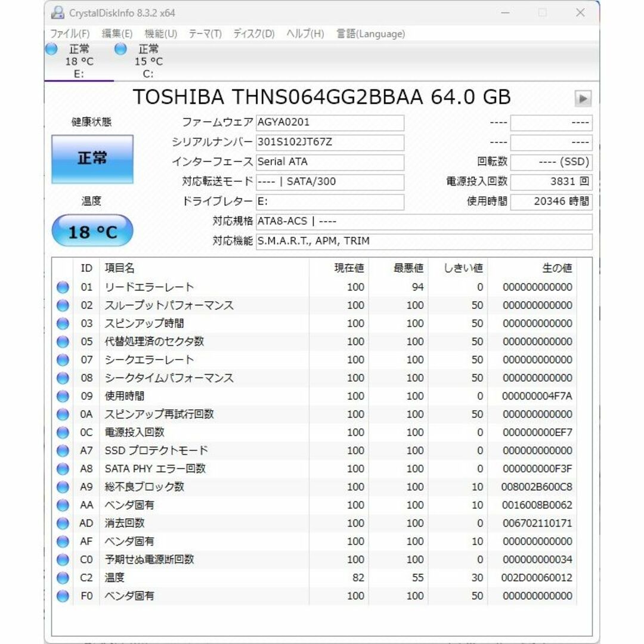
Task: Click the status icon for row 0A
Action: (x=63, y=414)
